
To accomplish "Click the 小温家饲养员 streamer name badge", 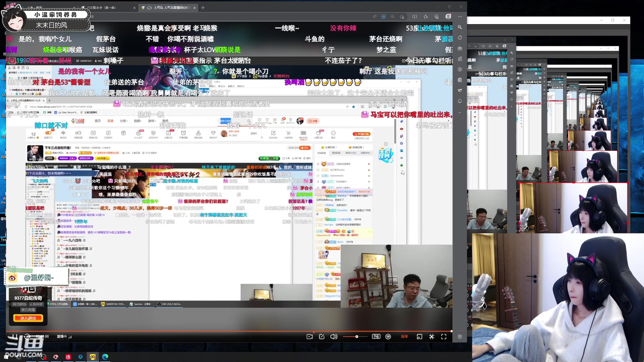I will coord(56,14).
